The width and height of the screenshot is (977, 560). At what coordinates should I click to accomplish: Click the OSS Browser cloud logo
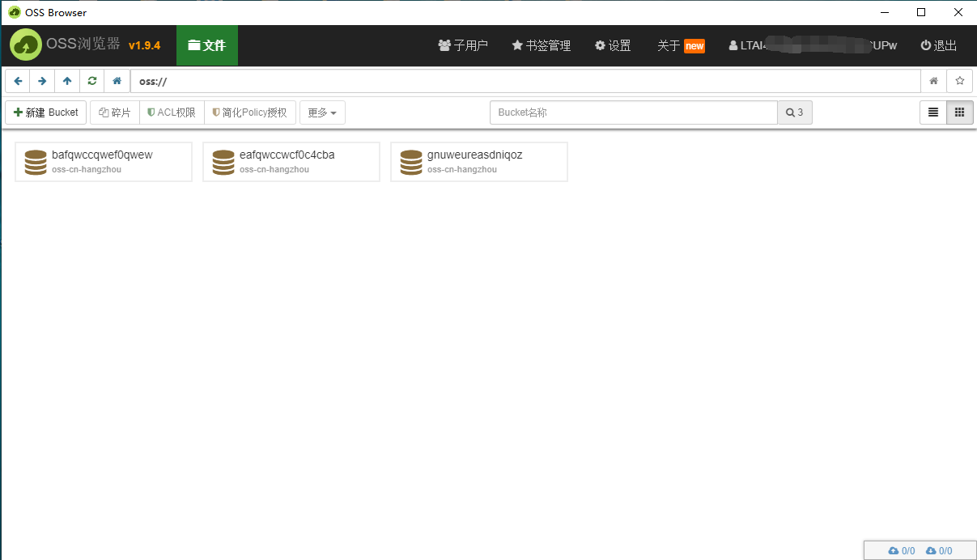pos(26,45)
